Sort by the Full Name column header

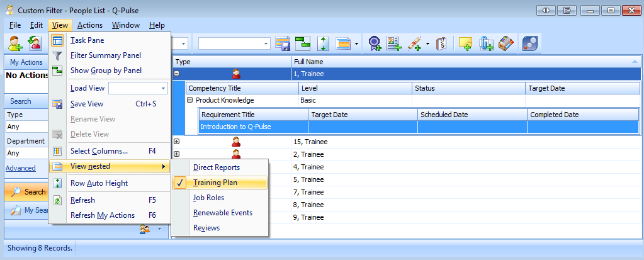pos(466,62)
